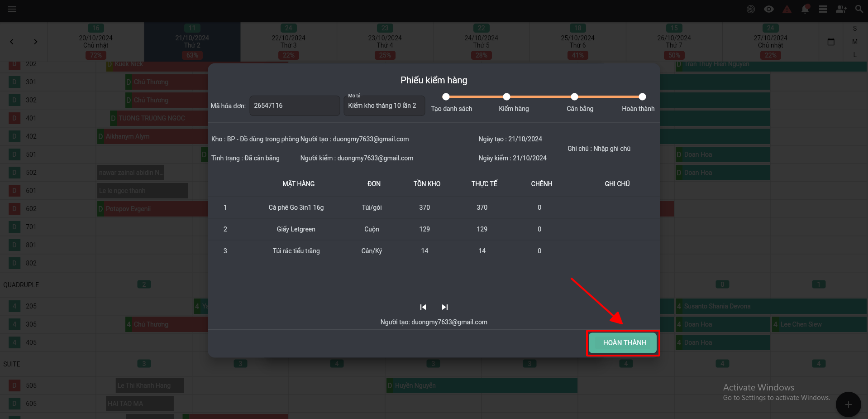Click the CHÊNH column header
868x419 pixels.
[542, 184]
